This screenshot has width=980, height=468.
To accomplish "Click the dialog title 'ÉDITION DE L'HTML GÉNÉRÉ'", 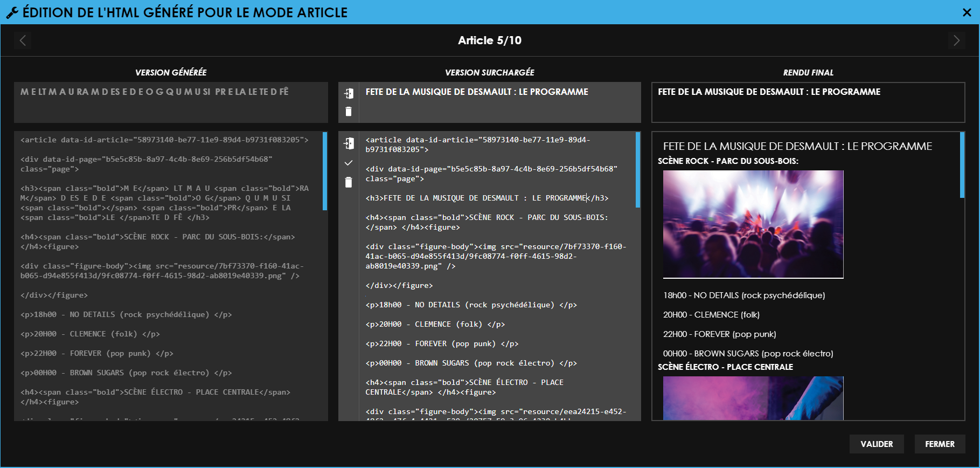I will [185, 12].
